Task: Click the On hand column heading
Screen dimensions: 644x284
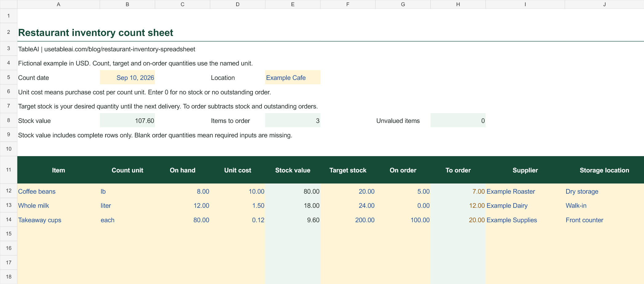Action: click(x=182, y=170)
